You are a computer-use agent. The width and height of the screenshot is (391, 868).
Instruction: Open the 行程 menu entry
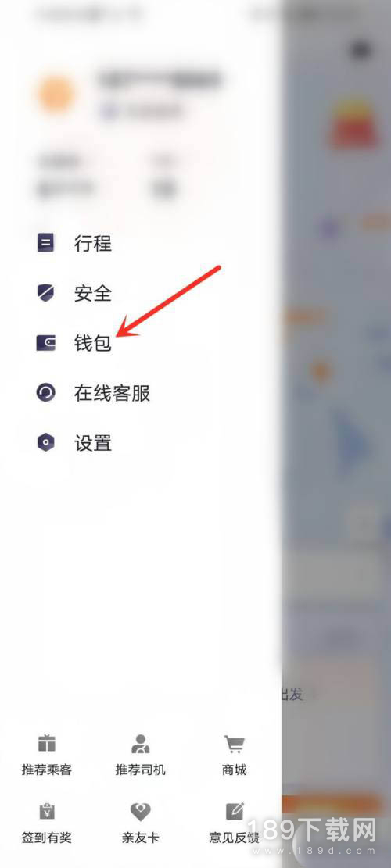click(x=93, y=243)
